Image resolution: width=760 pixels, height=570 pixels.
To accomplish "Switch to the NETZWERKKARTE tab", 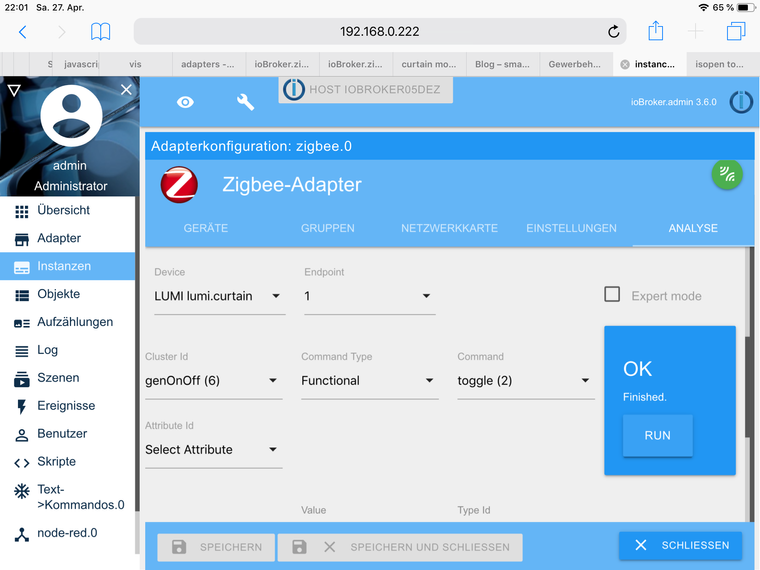I will 449,228.
